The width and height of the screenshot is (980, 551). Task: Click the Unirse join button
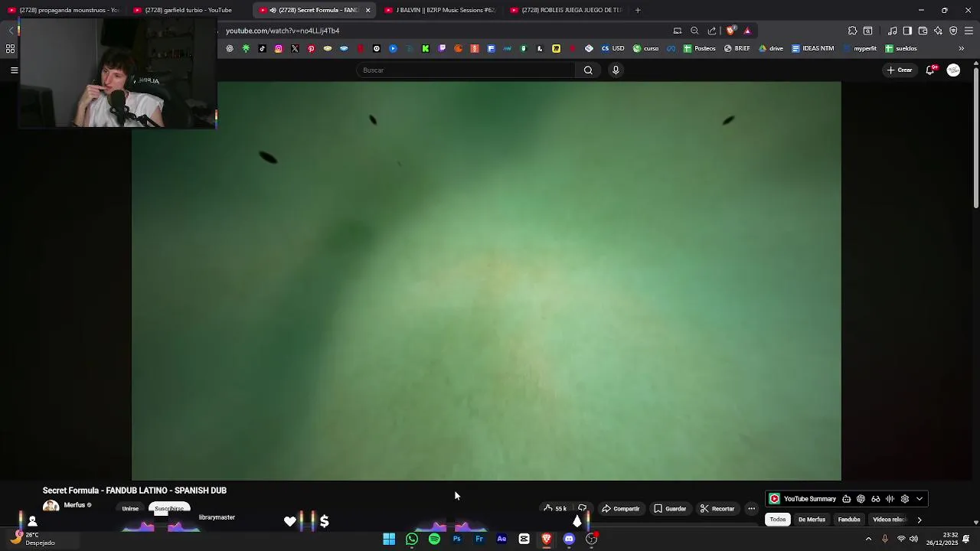click(130, 509)
